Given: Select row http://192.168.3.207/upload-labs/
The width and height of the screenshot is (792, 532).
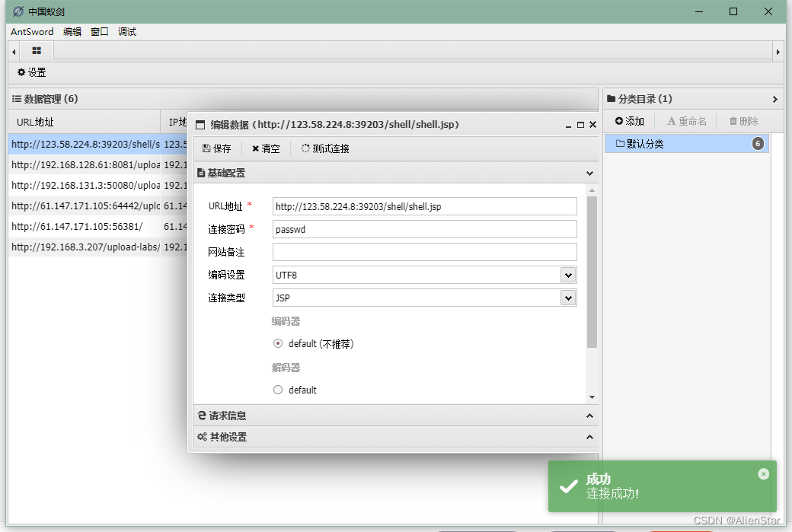Looking at the screenshot, I should click(x=97, y=247).
